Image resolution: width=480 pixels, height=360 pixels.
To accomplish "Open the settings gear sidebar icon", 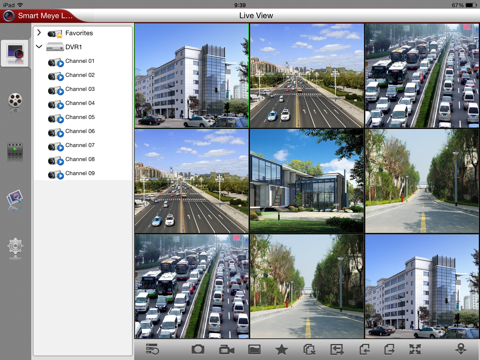I will [15, 247].
